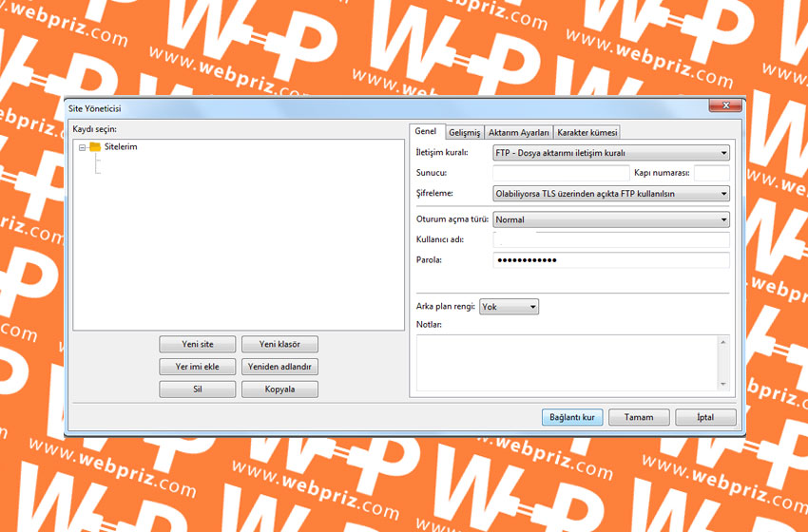
Task: Switch to the Genel tab
Action: (426, 131)
